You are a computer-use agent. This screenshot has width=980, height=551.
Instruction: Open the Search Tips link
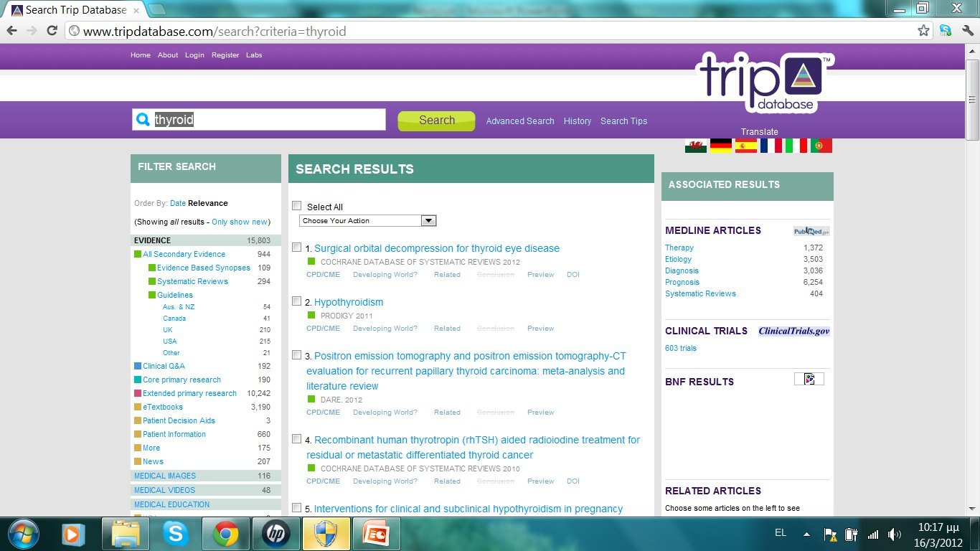(623, 121)
